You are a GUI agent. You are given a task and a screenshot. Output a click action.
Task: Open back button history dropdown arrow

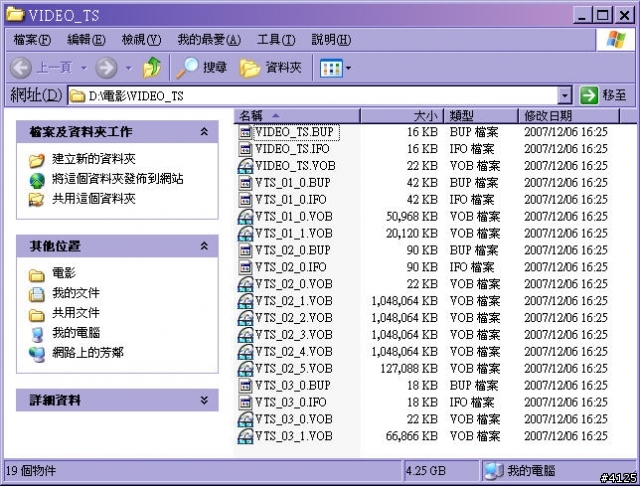point(84,68)
